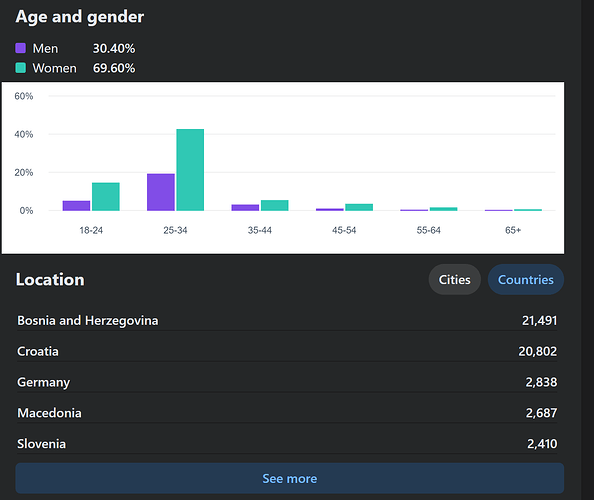Viewport: 594px width, 500px height.
Task: Click the women bar for ages 35-44
Action: click(x=275, y=205)
